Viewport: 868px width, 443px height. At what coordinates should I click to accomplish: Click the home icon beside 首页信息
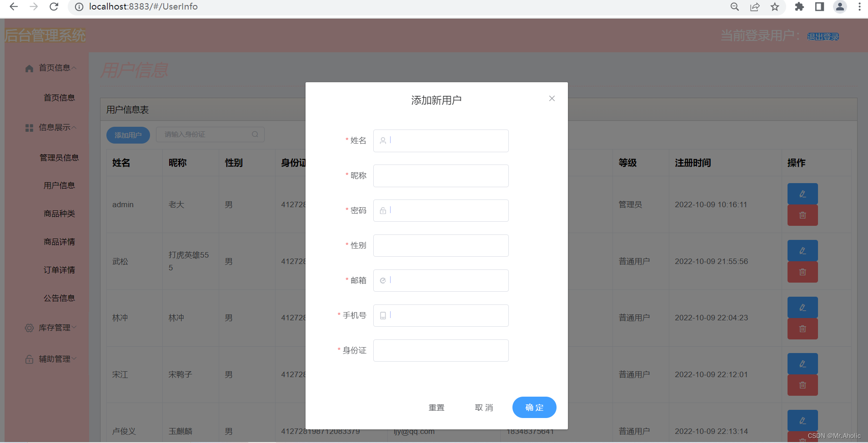point(29,68)
